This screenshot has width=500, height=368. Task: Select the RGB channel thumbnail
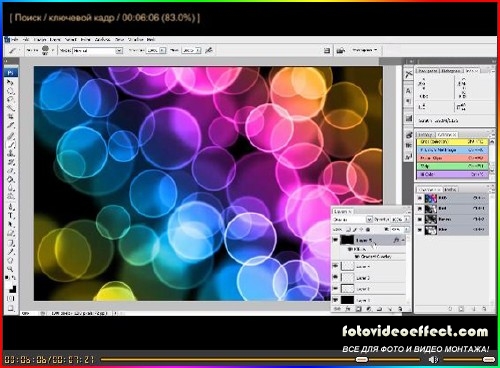click(x=430, y=198)
